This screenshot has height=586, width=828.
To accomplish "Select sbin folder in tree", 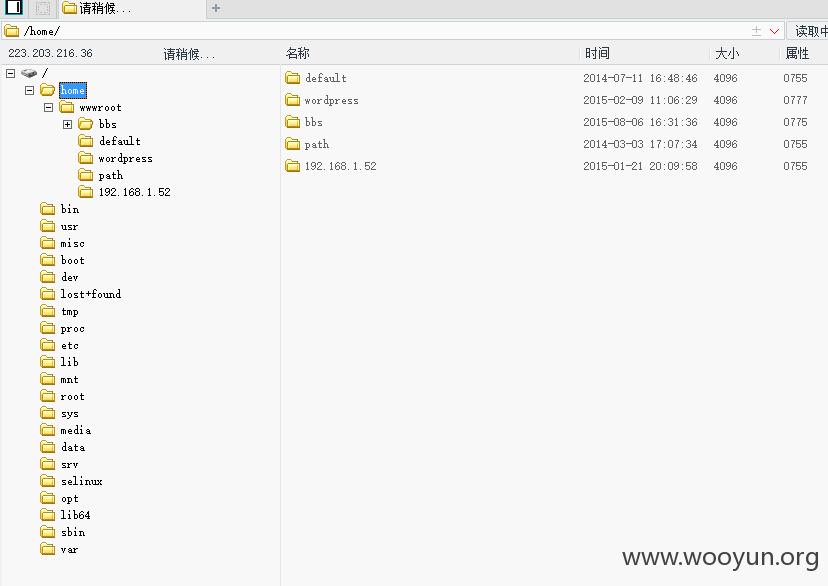I will [72, 532].
